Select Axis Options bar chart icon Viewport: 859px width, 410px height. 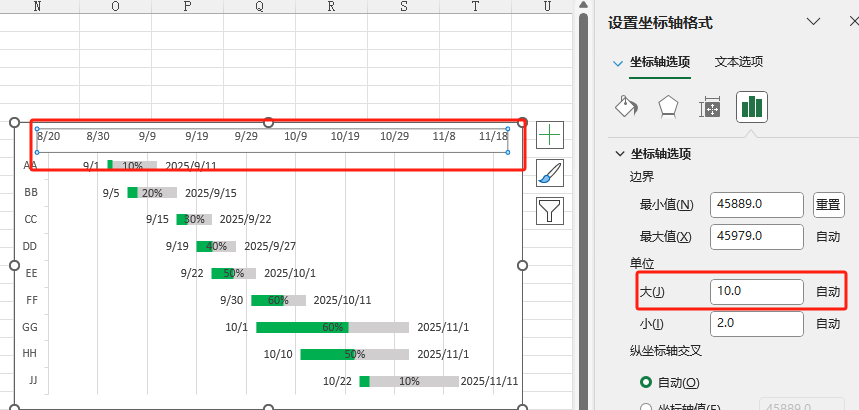click(x=752, y=107)
